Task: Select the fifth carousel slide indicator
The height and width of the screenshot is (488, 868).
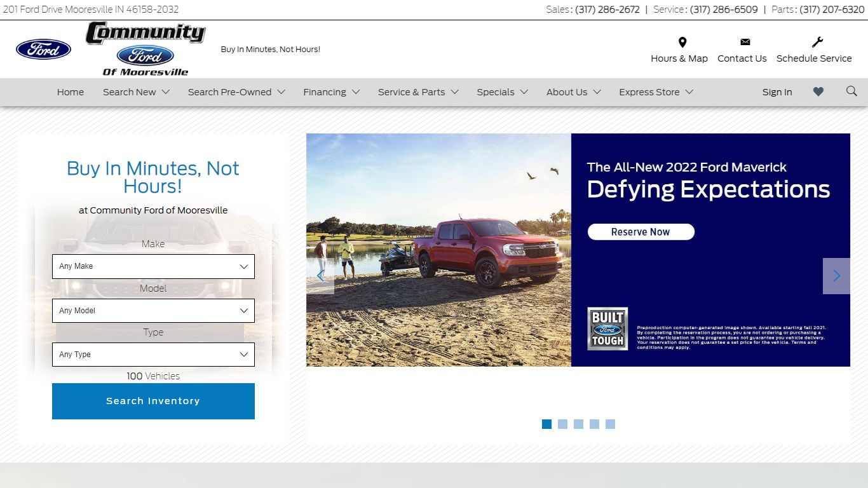Action: 610,424
